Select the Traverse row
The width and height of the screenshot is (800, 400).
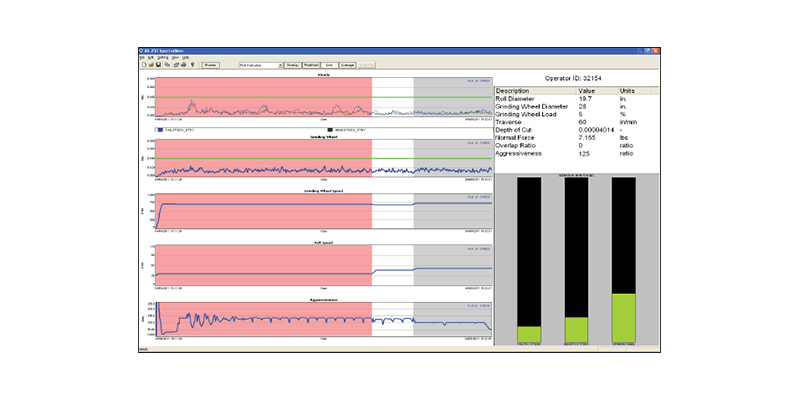pos(577,122)
